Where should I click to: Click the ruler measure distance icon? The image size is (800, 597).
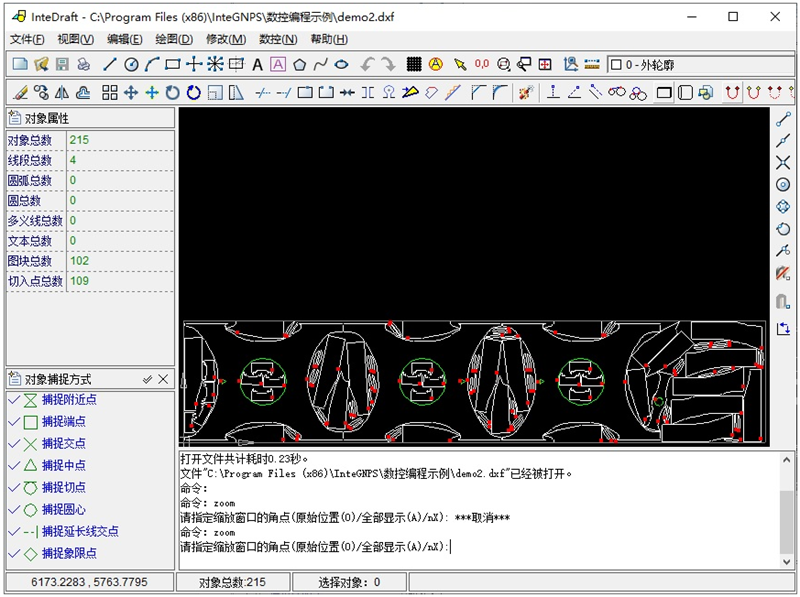[x=592, y=64]
